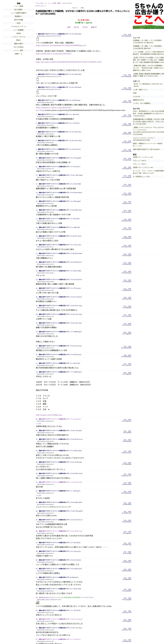This screenshot has width=164, height=644.
Task: Show latest 50 posts via 最新50
Action: 94,27
